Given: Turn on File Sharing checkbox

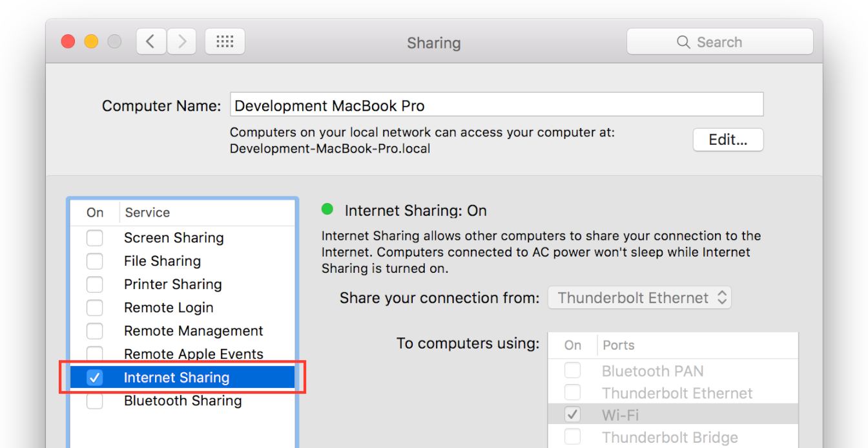Looking at the screenshot, I should (x=95, y=261).
